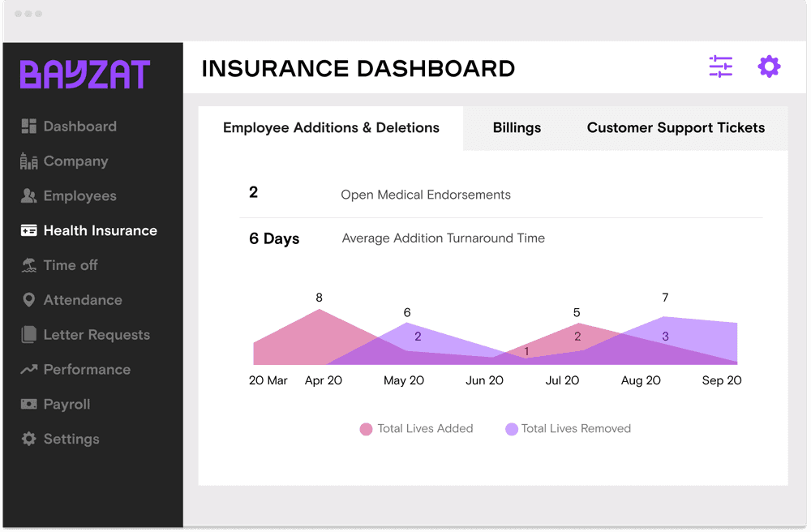This screenshot has width=811, height=532.
Task: Select the Performance trend arrow icon
Action: (30, 369)
